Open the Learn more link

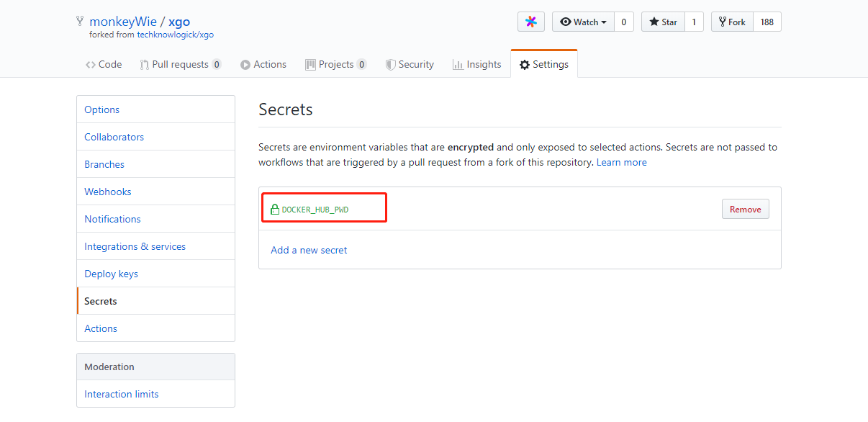pos(621,163)
